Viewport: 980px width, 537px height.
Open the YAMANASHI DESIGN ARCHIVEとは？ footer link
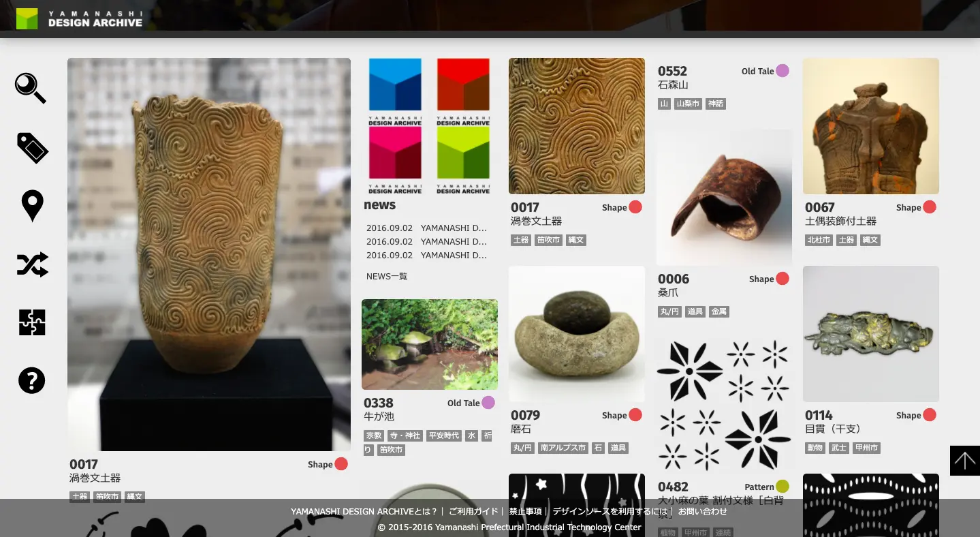(x=364, y=511)
